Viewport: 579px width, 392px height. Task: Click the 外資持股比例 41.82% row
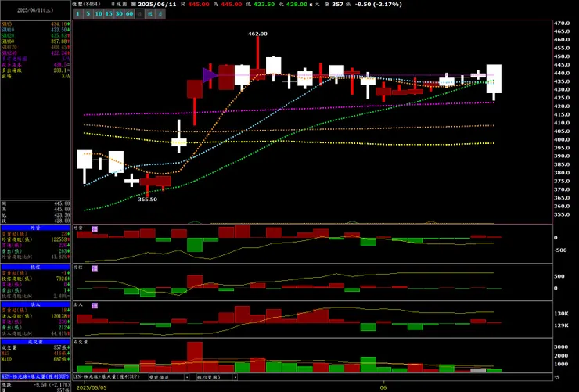pos(35,257)
